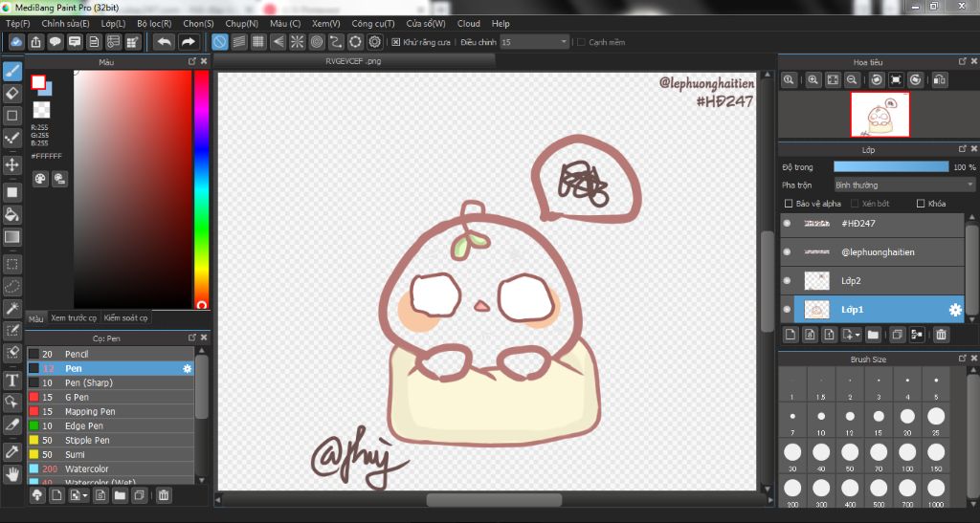The height and width of the screenshot is (523, 980).
Task: Select the Pencil brush
Action: pos(110,354)
